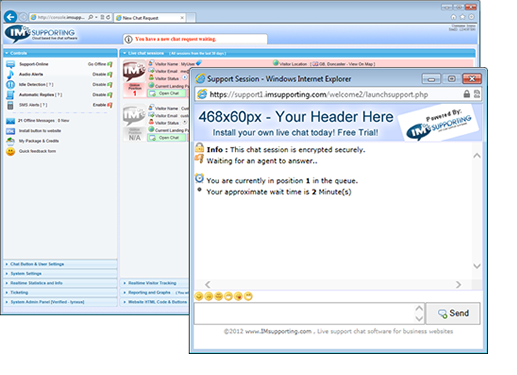Click chat transcript scroll-up arrow

click(477, 156)
